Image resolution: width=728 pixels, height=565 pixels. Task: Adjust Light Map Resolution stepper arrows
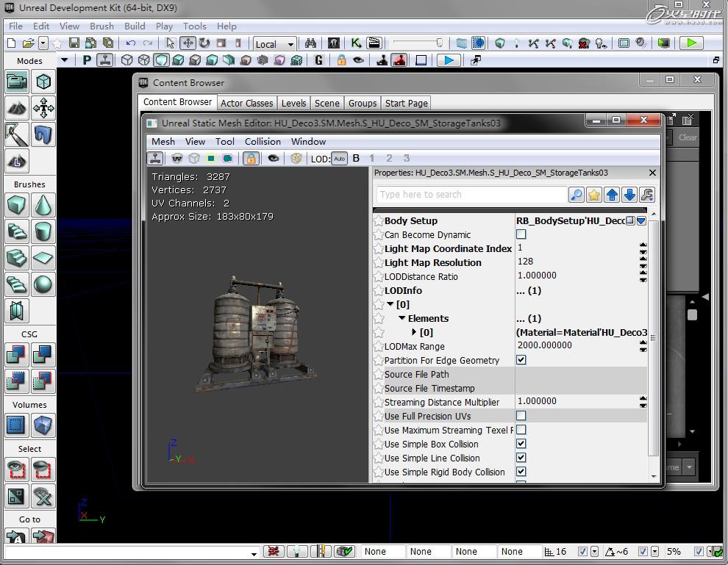[643, 262]
